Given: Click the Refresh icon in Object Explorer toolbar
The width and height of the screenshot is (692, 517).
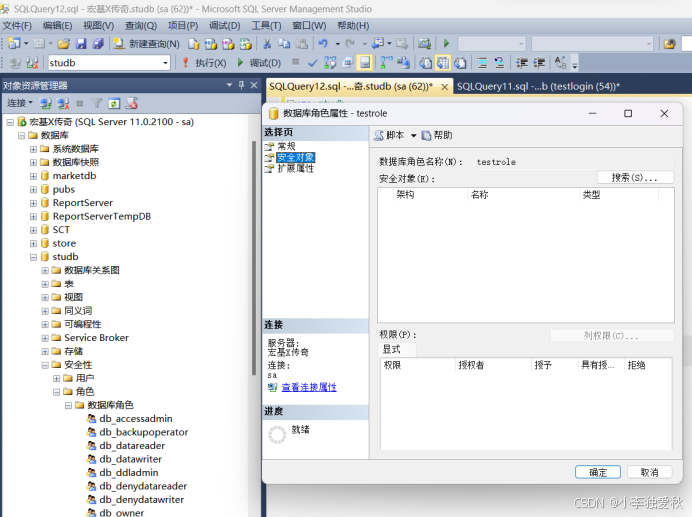Looking at the screenshot, I should [114, 104].
